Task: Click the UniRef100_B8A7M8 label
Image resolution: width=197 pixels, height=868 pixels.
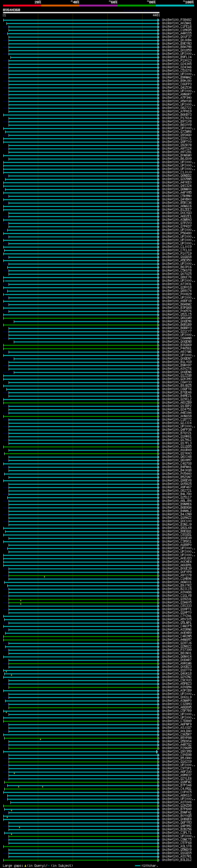Action: 177,47
